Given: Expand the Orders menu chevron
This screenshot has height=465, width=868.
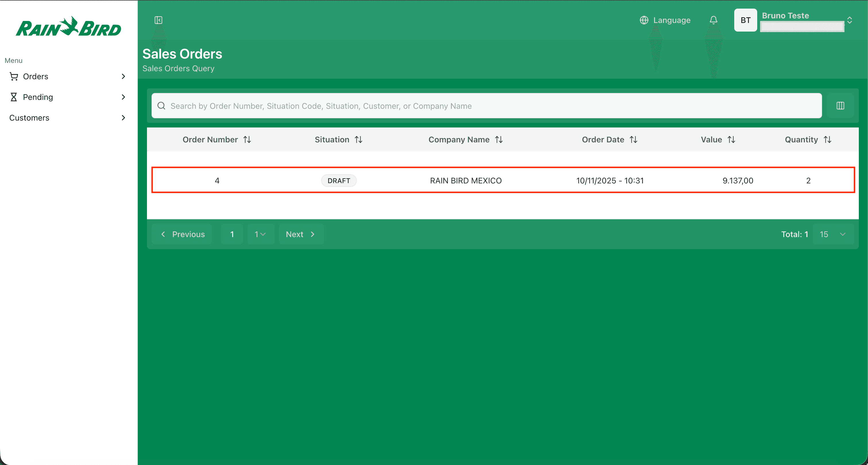Looking at the screenshot, I should click(x=123, y=76).
